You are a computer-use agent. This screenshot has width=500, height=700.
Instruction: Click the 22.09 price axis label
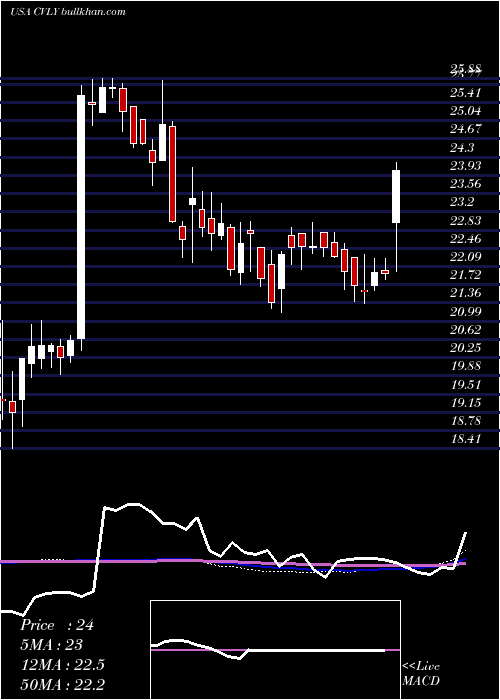point(465,257)
